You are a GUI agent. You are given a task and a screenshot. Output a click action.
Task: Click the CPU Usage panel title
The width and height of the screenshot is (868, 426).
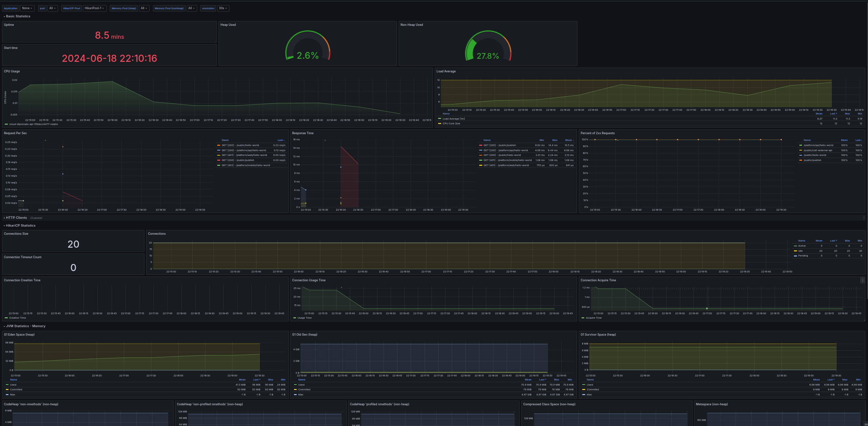pyautogui.click(x=12, y=71)
